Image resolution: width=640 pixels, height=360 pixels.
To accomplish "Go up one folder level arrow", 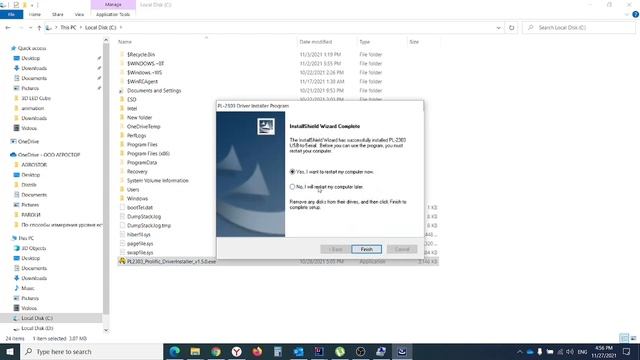I will coord(39,27).
